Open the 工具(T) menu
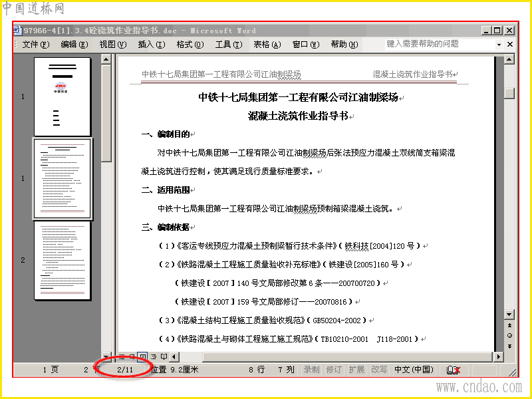532x399 pixels. (229, 45)
